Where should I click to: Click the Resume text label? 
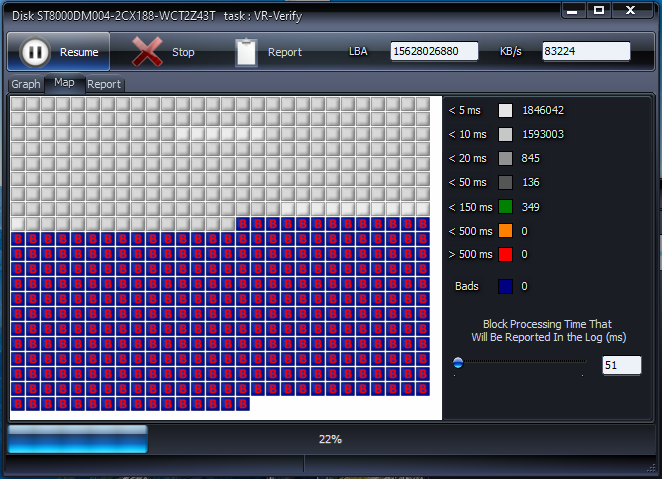click(x=79, y=52)
